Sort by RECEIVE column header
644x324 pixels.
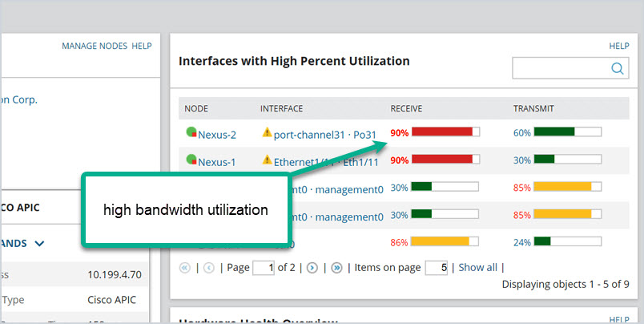coord(406,108)
